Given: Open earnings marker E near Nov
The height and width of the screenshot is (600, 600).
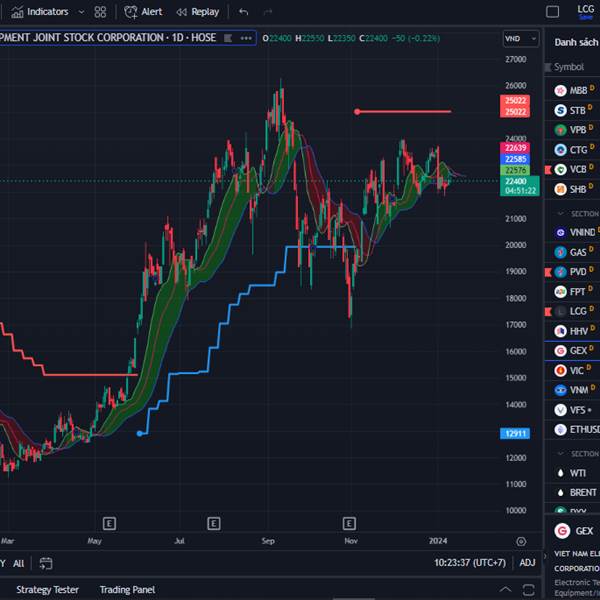Looking at the screenshot, I should (349, 523).
